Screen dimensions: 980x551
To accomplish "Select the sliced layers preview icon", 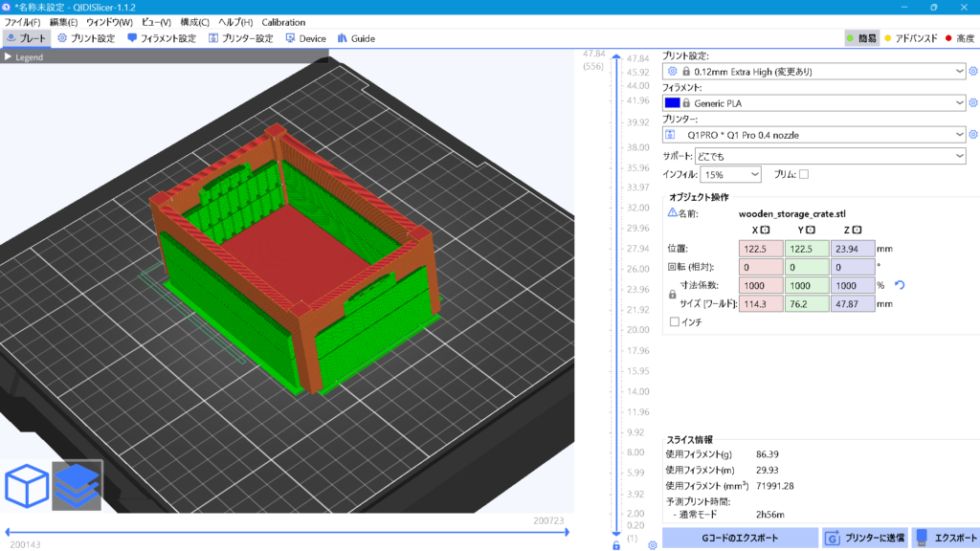I will click(77, 486).
